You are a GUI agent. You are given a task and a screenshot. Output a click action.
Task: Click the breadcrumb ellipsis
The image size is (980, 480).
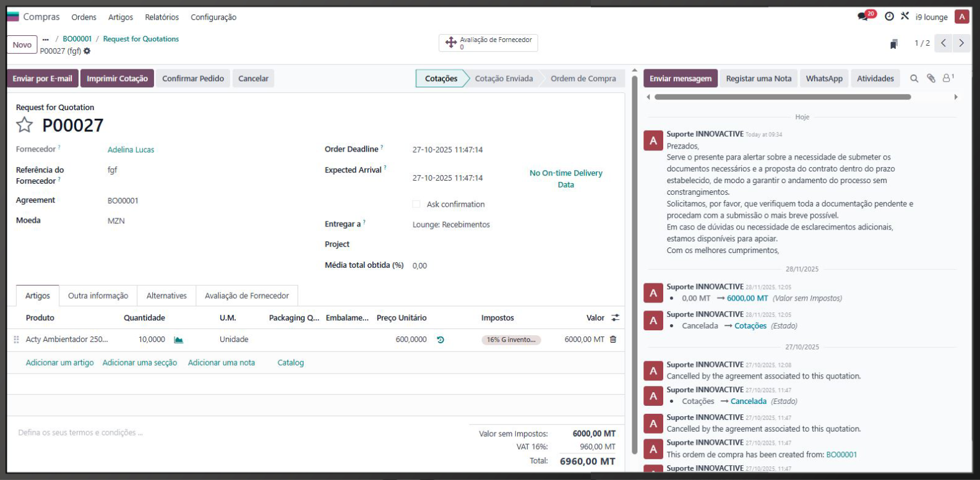coord(46,39)
